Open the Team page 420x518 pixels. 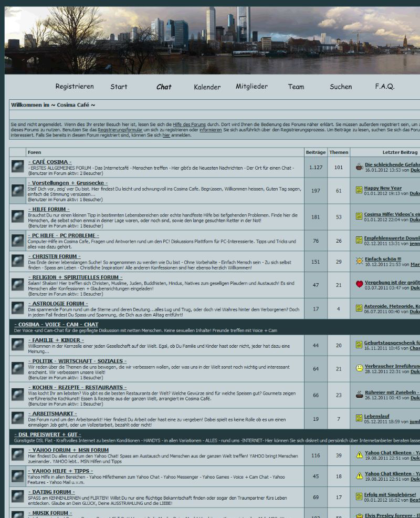296,87
